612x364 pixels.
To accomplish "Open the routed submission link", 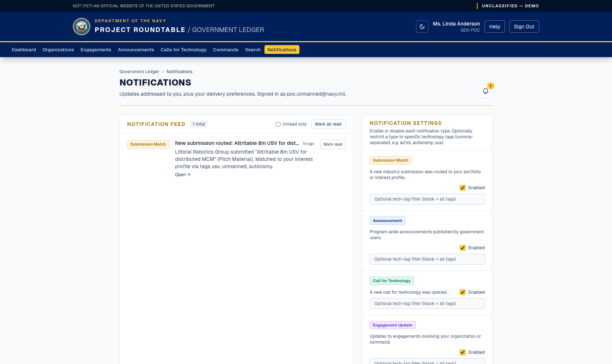I will click(183, 175).
